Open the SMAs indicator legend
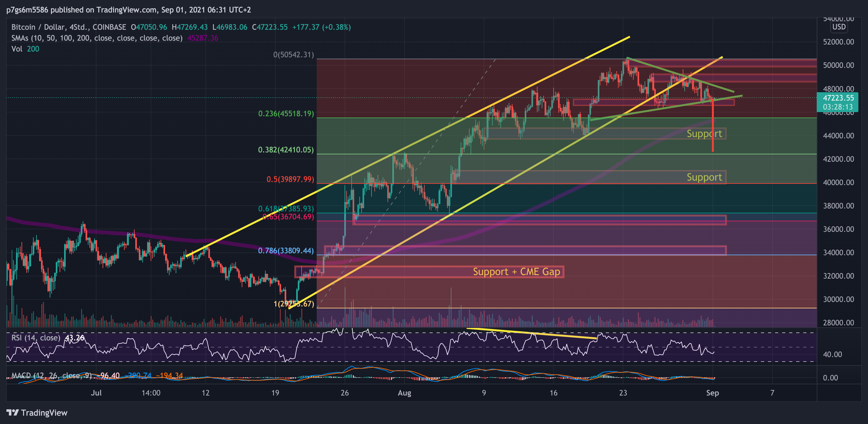This screenshot has width=868, height=424. pyautogui.click(x=97, y=38)
